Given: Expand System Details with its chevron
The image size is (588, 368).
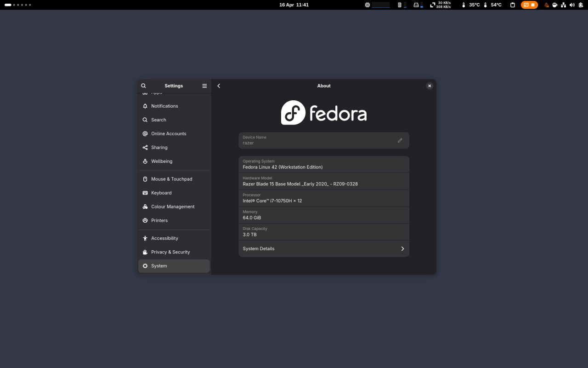Looking at the screenshot, I should pos(402,248).
